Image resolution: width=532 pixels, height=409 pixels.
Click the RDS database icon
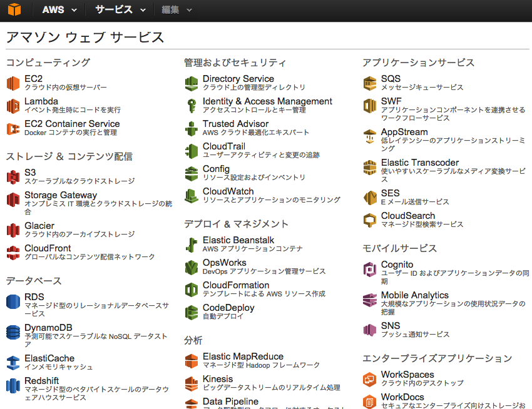[13, 301]
